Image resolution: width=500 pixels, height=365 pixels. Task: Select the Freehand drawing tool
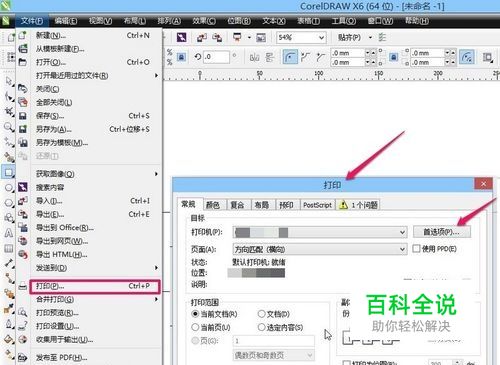click(x=8, y=142)
